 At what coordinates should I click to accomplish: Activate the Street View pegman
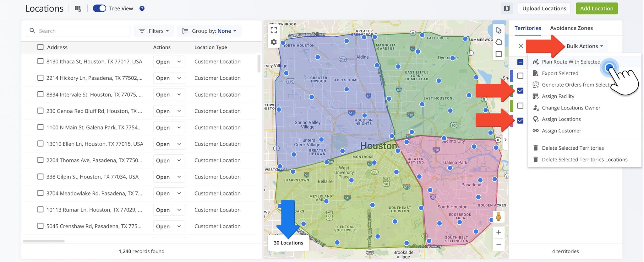point(499,217)
